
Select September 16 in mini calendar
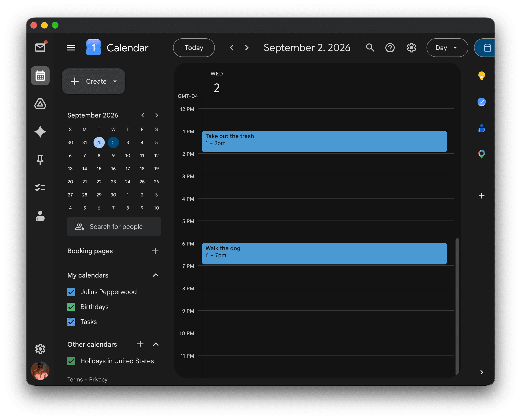click(113, 169)
